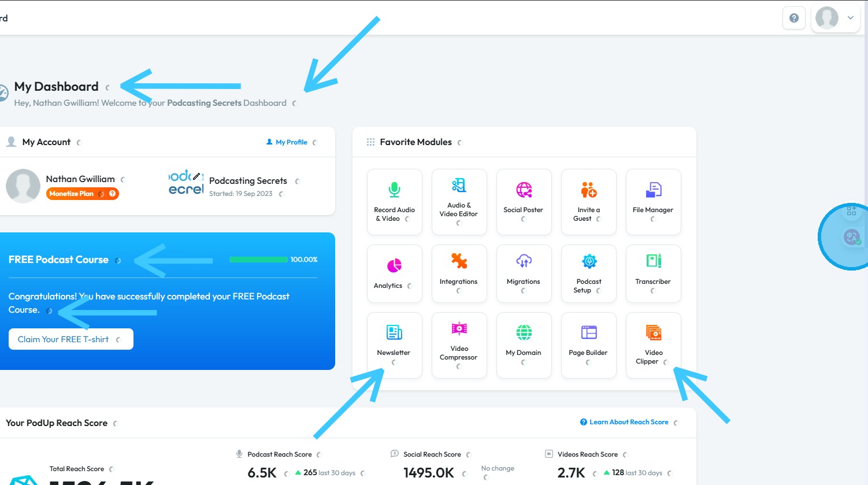Open the My Domain module
868x485 pixels.
(524, 345)
